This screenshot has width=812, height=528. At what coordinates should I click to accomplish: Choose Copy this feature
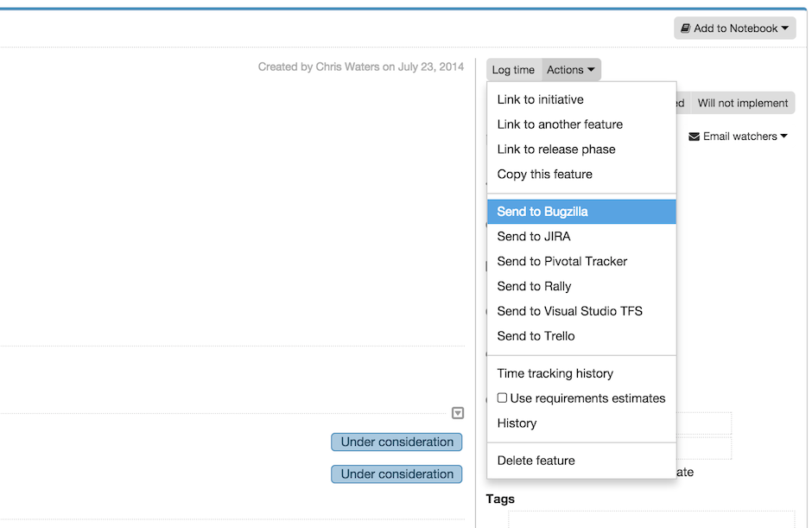click(x=544, y=174)
